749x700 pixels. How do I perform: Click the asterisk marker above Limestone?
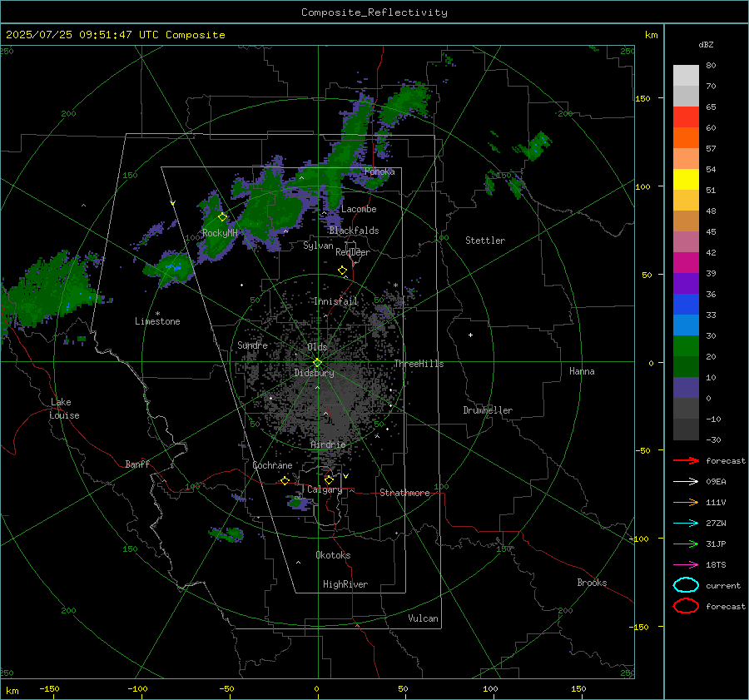tap(157, 314)
